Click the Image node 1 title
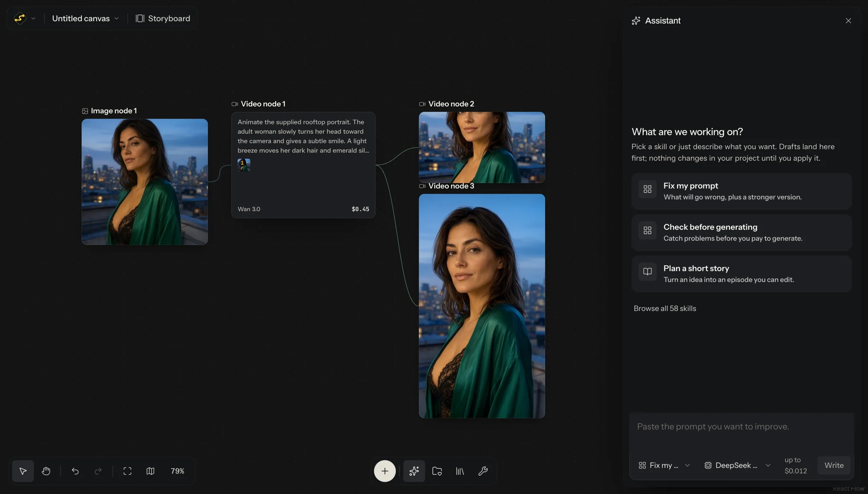 tap(114, 111)
